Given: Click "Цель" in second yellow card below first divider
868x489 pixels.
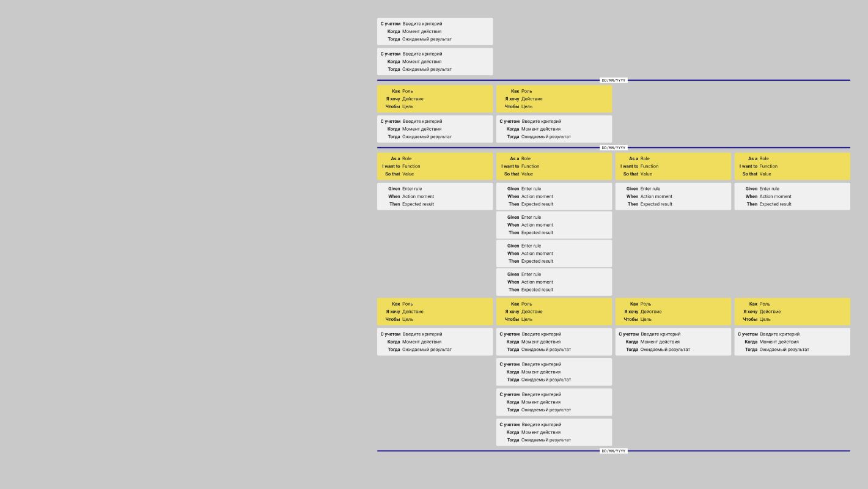Looking at the screenshot, I should pos(527,106).
